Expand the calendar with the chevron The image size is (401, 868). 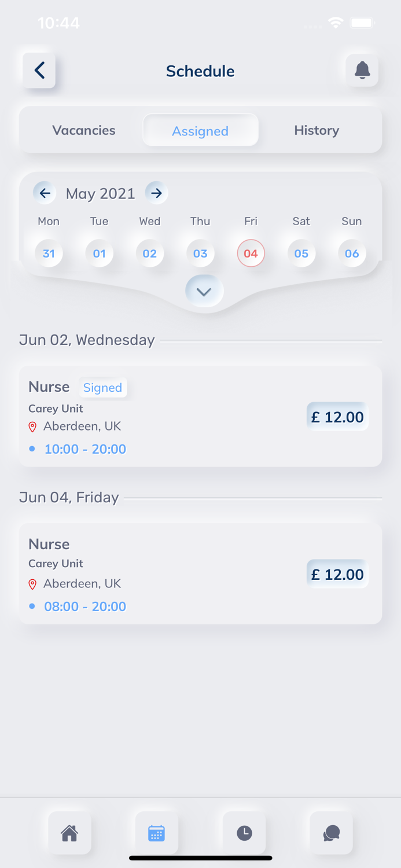tap(204, 291)
